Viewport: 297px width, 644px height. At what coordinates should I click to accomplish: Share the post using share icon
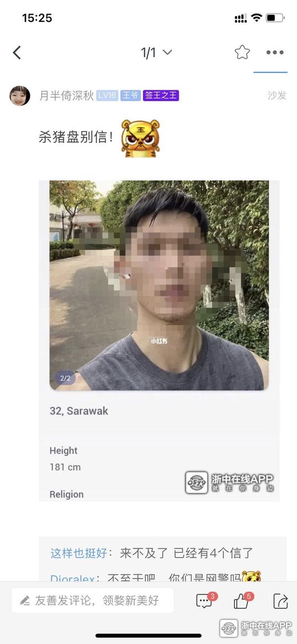click(281, 601)
